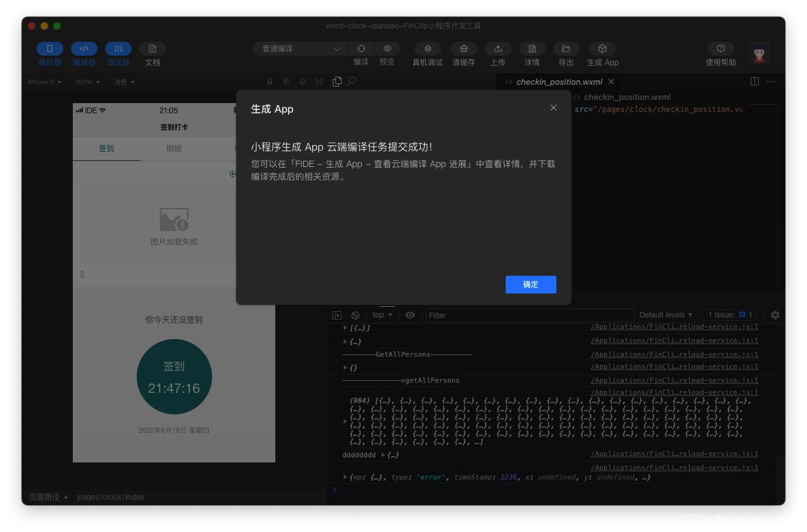
Task: Click the 导出 export icon
Action: click(x=566, y=49)
